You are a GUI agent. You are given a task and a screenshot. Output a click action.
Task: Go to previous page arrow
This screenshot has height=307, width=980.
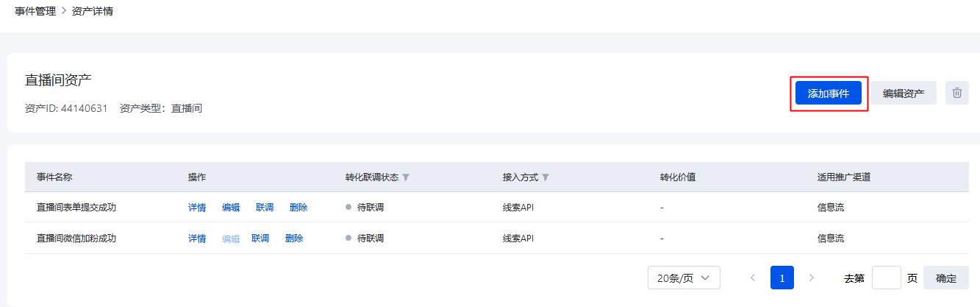(752, 278)
